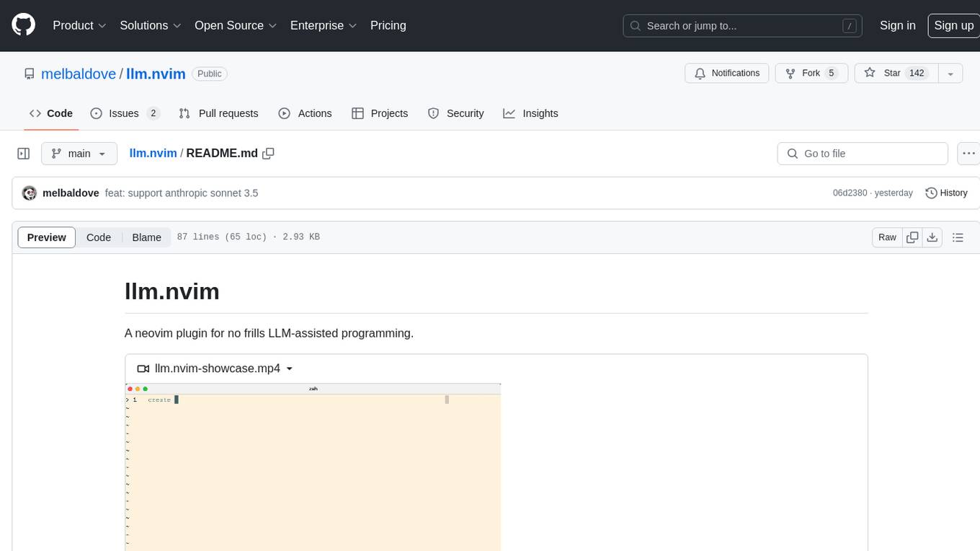The image size is (980, 551).
Task: Download the raw file
Action: [x=932, y=237]
